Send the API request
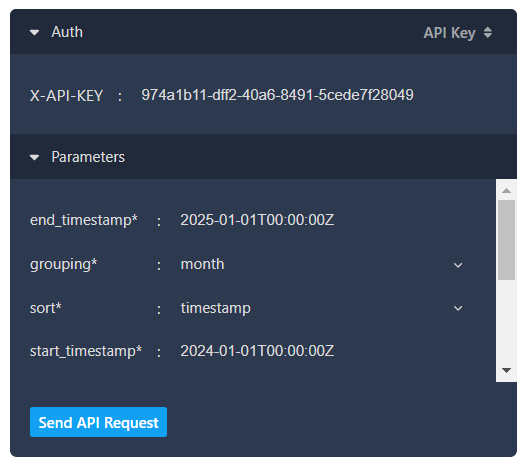Image resolution: width=525 pixels, height=464 pixels. [98, 422]
